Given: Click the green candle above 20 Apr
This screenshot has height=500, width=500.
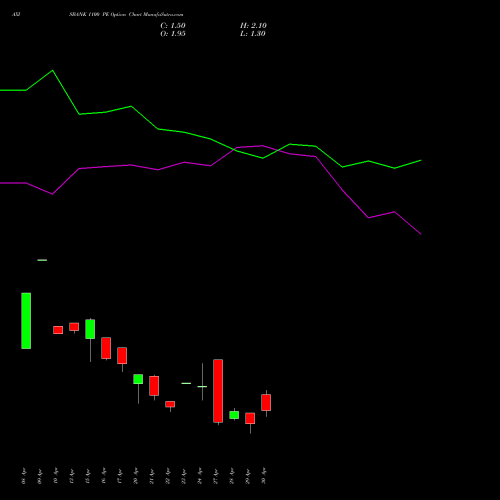Looking at the screenshot, I should pos(138,379).
